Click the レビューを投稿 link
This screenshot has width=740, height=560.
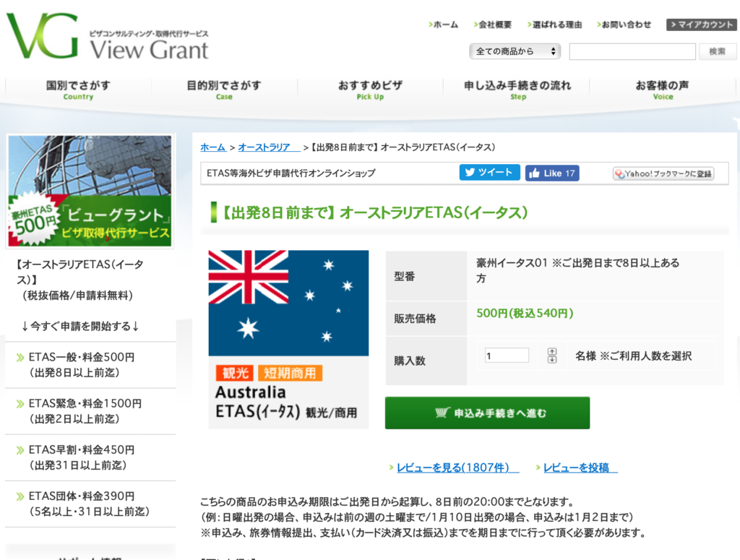[580, 468]
